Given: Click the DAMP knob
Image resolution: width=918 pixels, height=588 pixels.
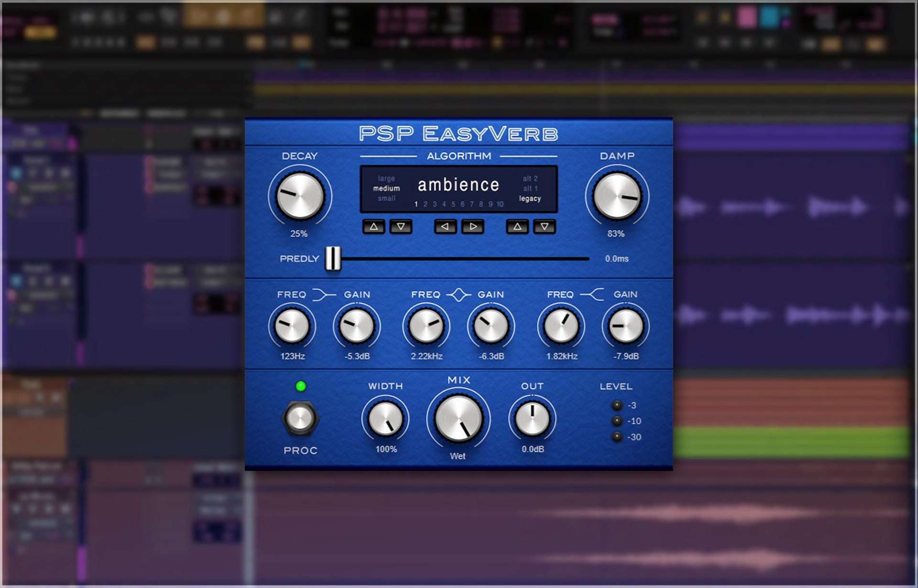Looking at the screenshot, I should [x=617, y=196].
